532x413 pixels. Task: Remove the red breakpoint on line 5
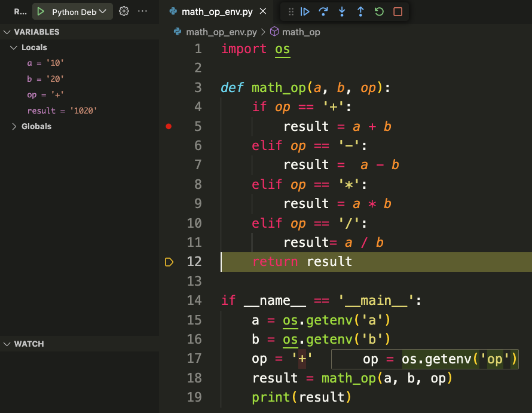pyautogui.click(x=169, y=126)
